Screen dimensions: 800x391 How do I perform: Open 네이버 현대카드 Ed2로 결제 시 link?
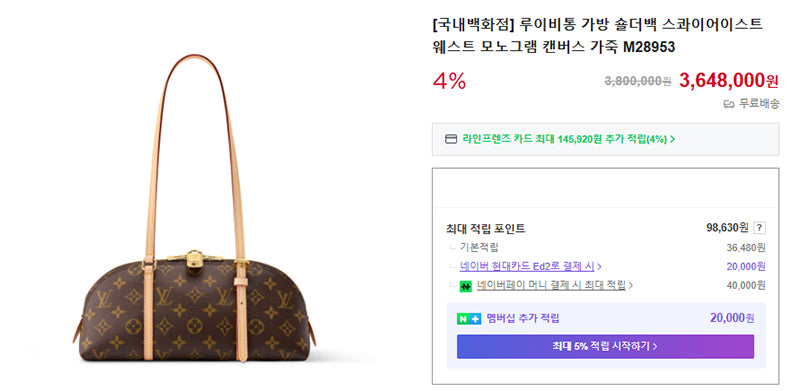click(x=527, y=266)
